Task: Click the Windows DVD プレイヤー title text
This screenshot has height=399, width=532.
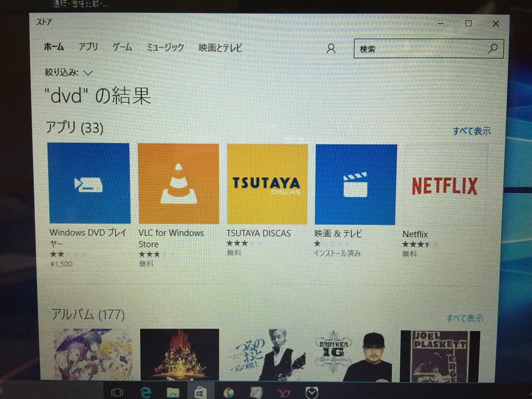Action: point(88,238)
